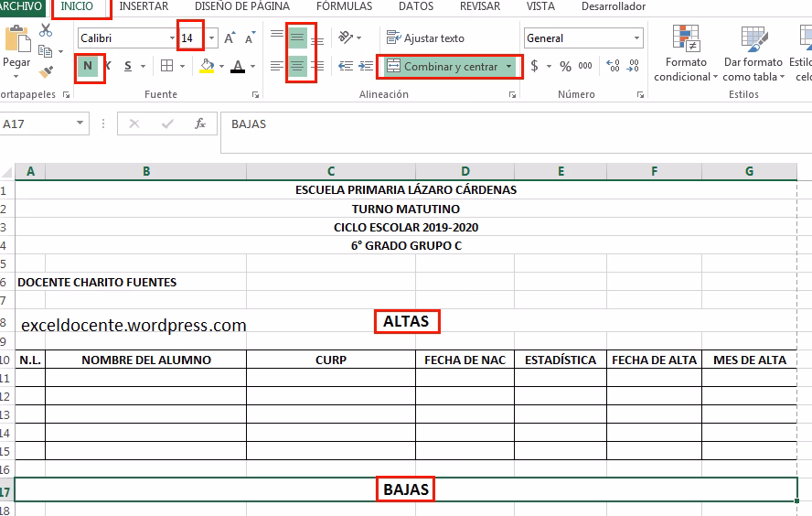Toggle bold N formatting button
This screenshot has width=812, height=516.
point(88,66)
